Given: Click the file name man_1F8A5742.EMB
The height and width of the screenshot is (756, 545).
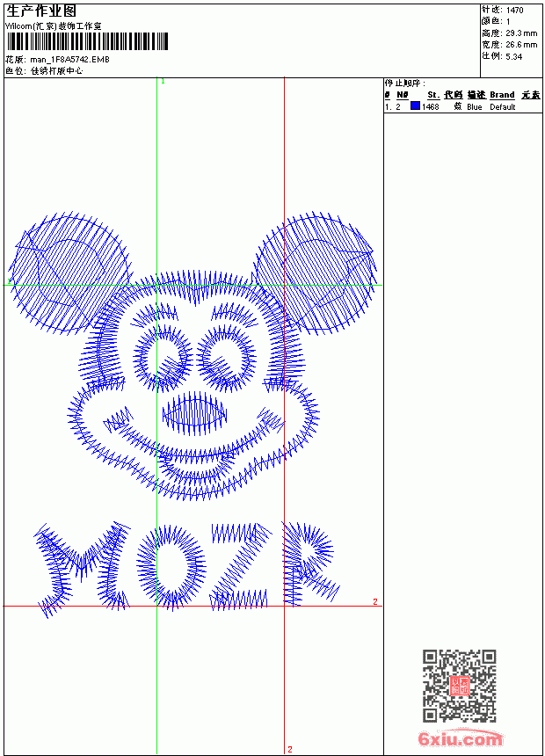Looking at the screenshot, I should coord(70,60).
